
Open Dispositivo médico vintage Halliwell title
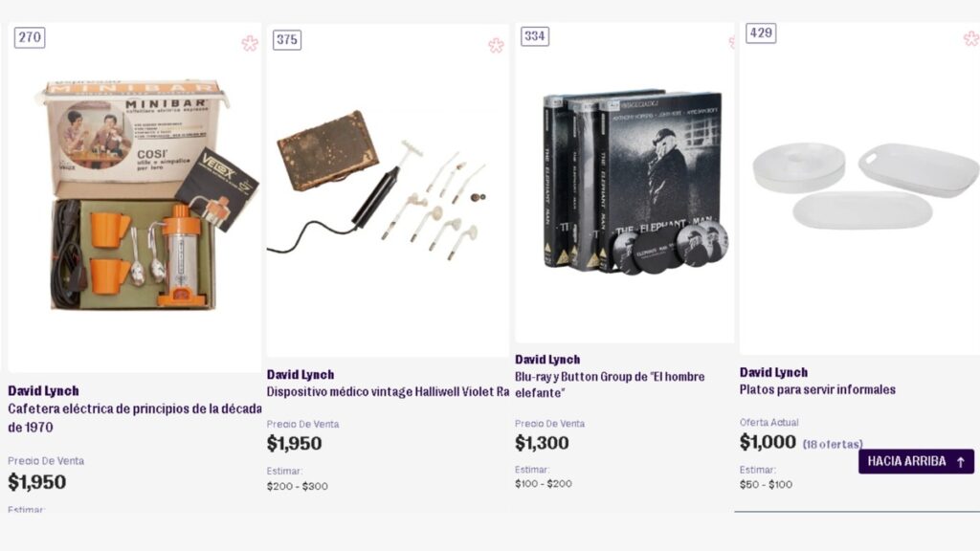388,391
